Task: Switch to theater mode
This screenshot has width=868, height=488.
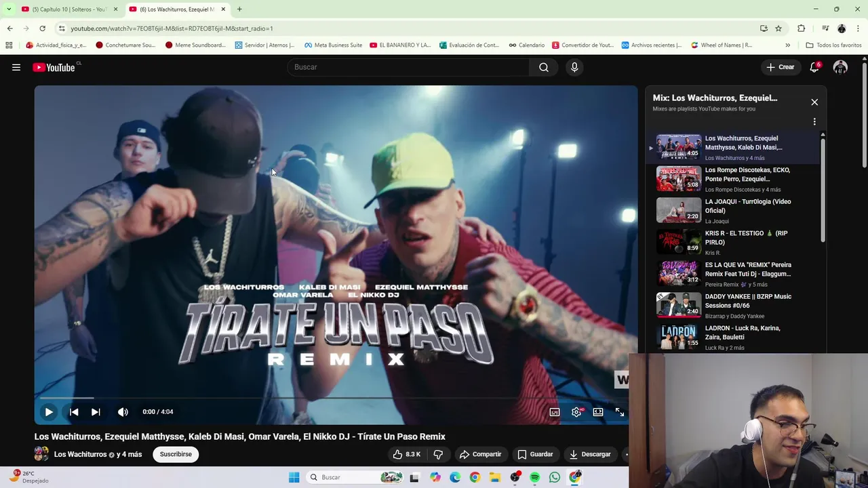Action: tap(598, 411)
